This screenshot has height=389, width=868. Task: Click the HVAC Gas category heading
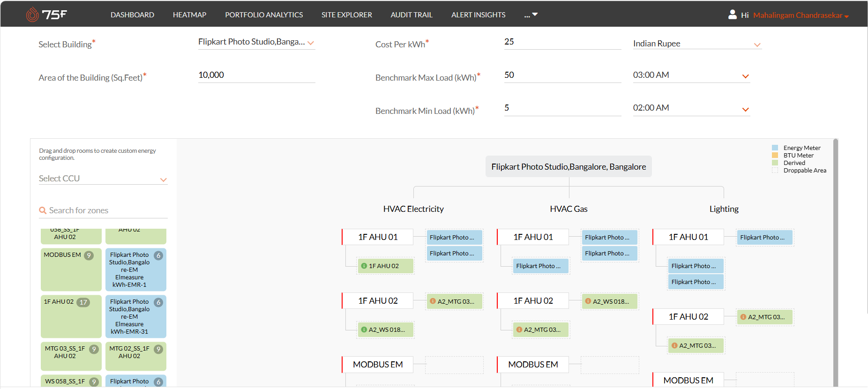569,209
